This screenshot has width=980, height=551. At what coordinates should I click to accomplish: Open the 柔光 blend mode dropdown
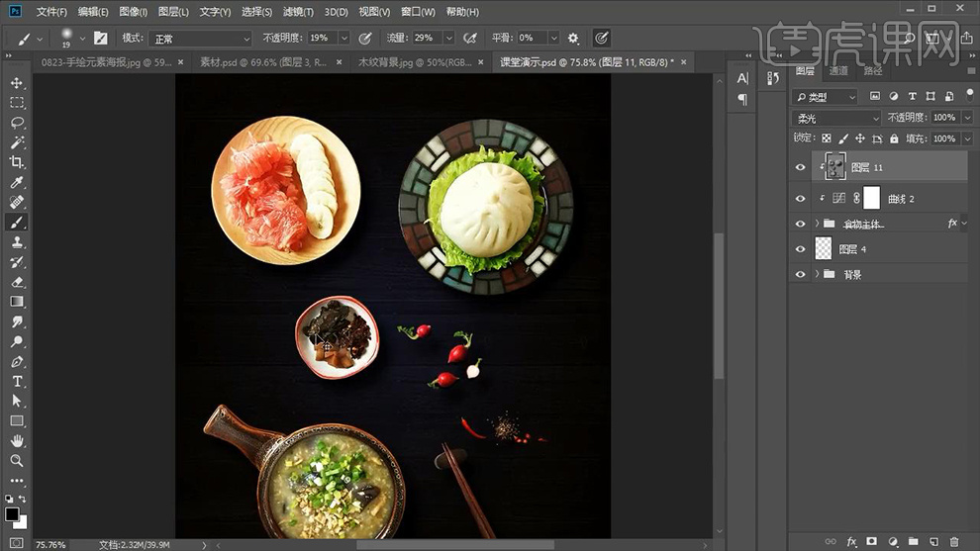pos(836,118)
